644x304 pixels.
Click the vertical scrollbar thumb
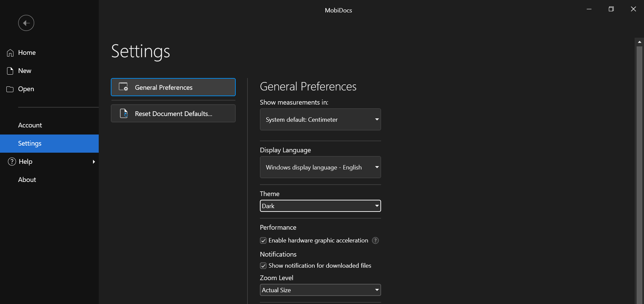[x=639, y=175]
